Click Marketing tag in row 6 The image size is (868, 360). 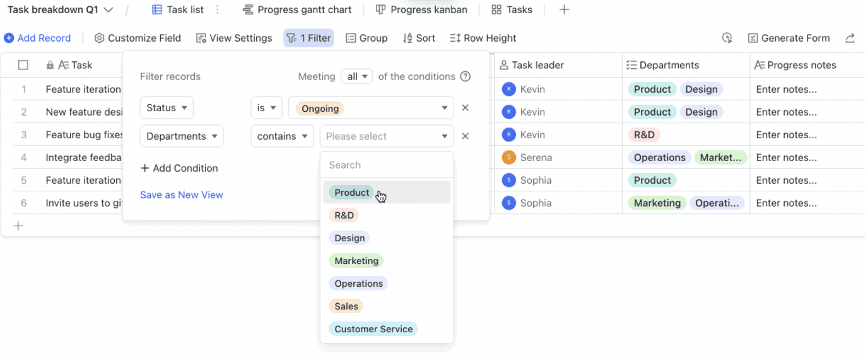[657, 203]
